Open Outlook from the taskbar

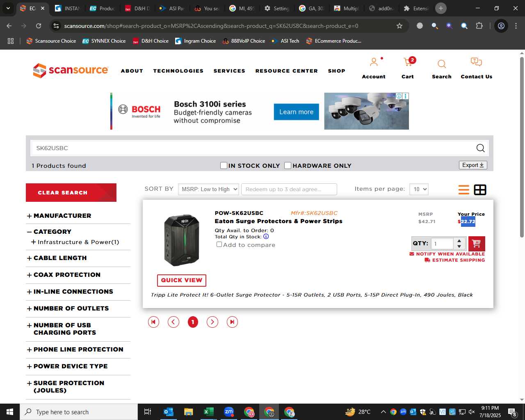(169, 412)
